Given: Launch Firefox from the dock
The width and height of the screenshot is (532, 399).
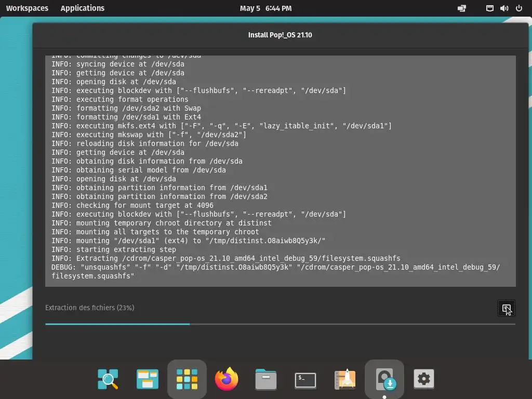Looking at the screenshot, I should (227, 379).
